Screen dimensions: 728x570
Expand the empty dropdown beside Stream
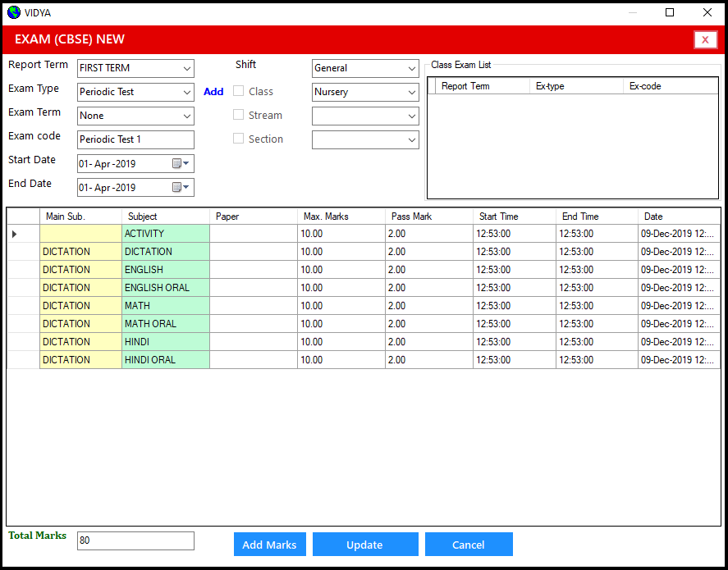411,116
